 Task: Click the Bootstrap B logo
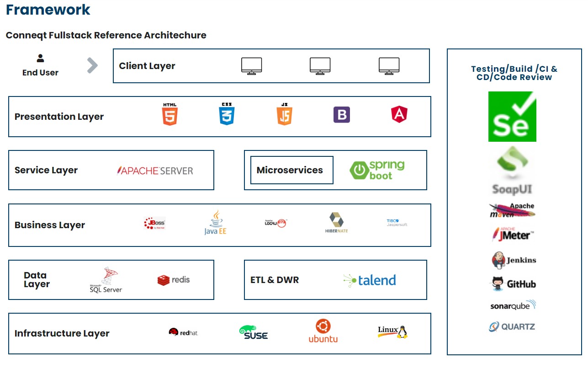point(342,115)
